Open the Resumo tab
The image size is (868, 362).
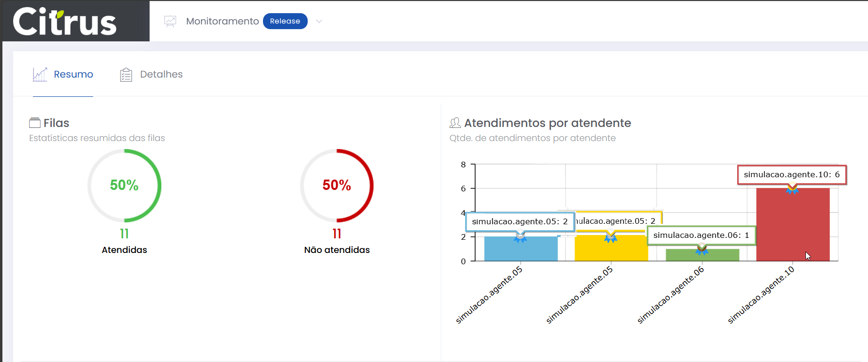click(73, 74)
